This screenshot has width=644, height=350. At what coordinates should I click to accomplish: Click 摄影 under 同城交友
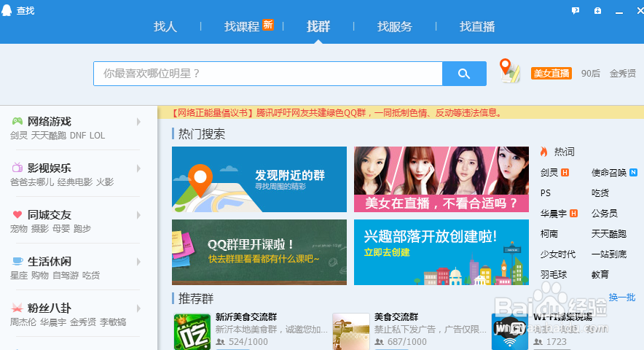pos(40,229)
